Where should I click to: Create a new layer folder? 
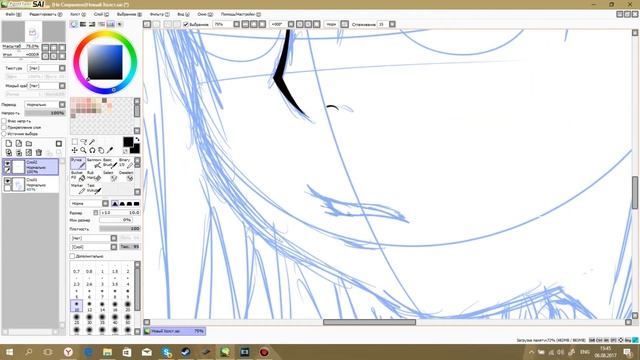[29, 144]
